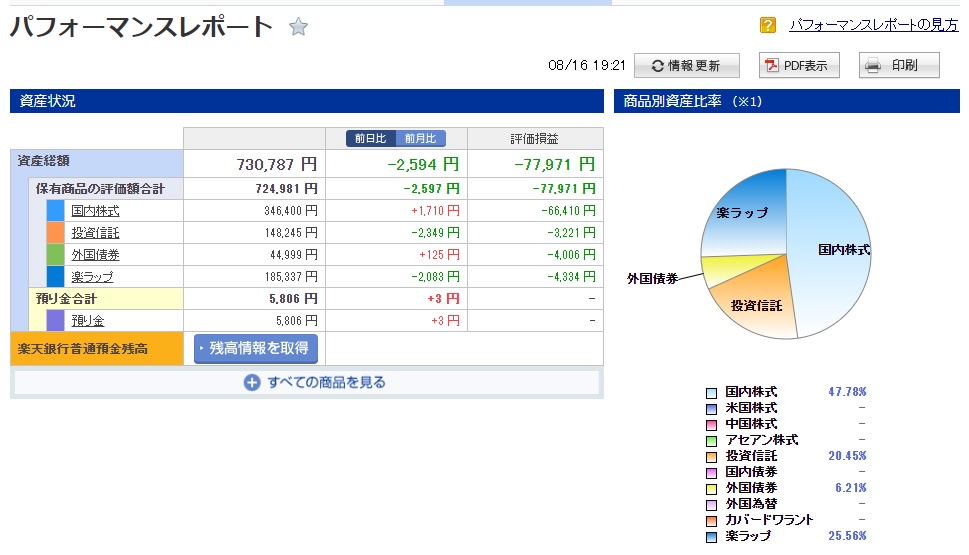Image resolution: width=969 pixels, height=555 pixels.
Task: Click the 預り金合計 row label
Action: tap(66, 299)
